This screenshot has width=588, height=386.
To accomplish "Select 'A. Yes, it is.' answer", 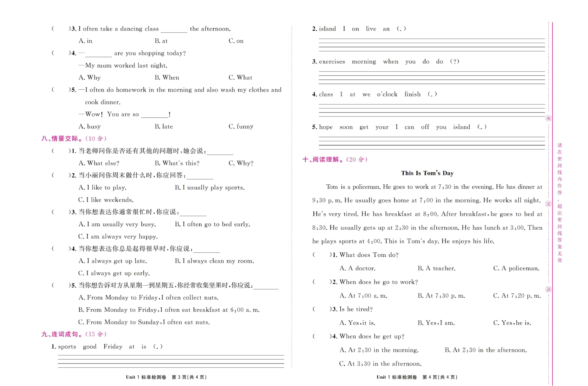I will point(358,323).
